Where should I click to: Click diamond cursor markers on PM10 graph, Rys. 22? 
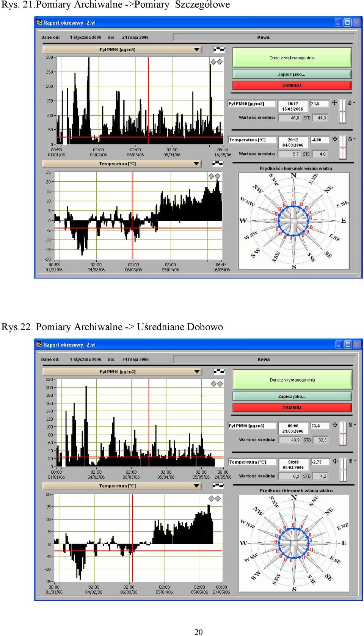point(217,384)
